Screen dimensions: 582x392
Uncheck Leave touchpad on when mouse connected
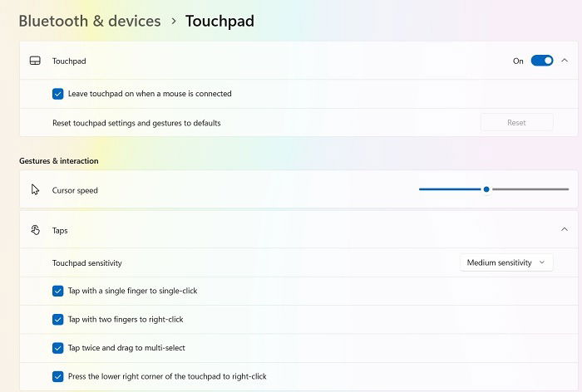coord(58,94)
